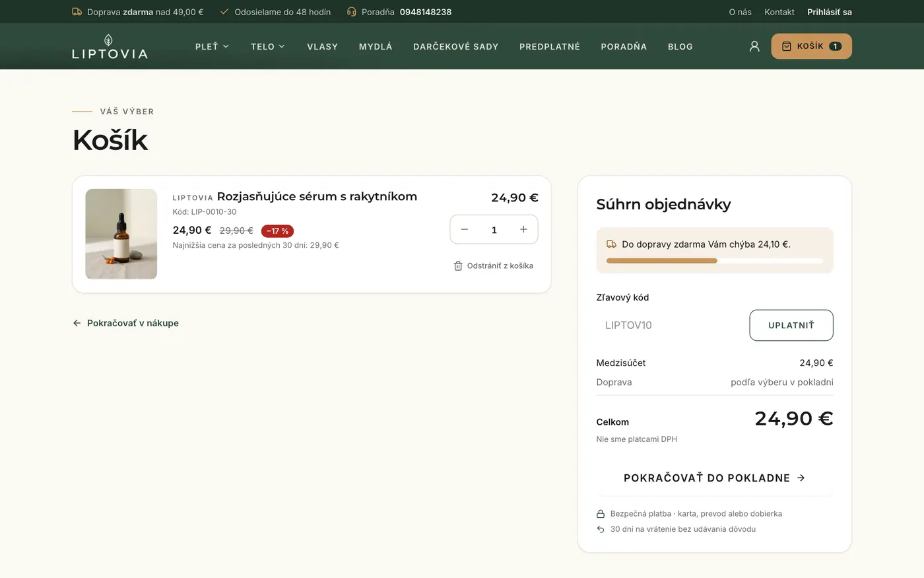Decrease serum quantity with minus button
The image size is (924, 578).
pyautogui.click(x=465, y=229)
